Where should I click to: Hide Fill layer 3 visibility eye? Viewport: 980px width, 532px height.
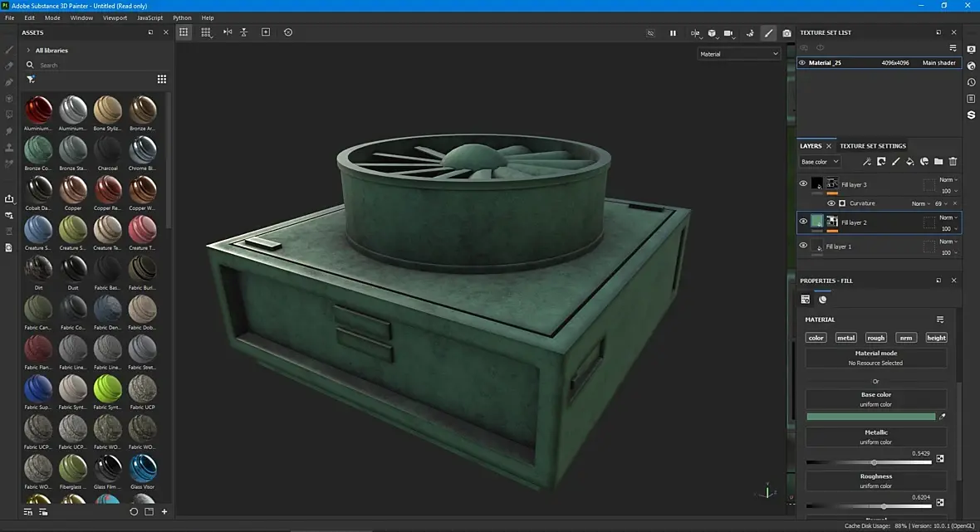803,184
